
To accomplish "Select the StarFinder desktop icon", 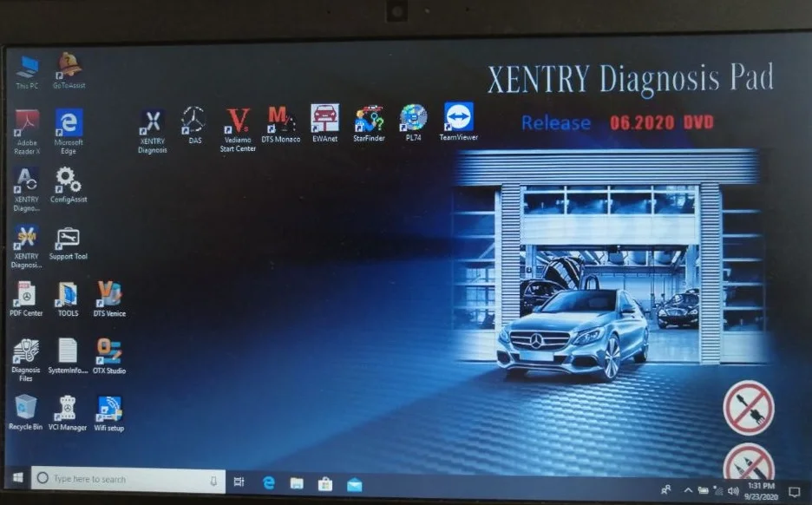I will [x=369, y=123].
